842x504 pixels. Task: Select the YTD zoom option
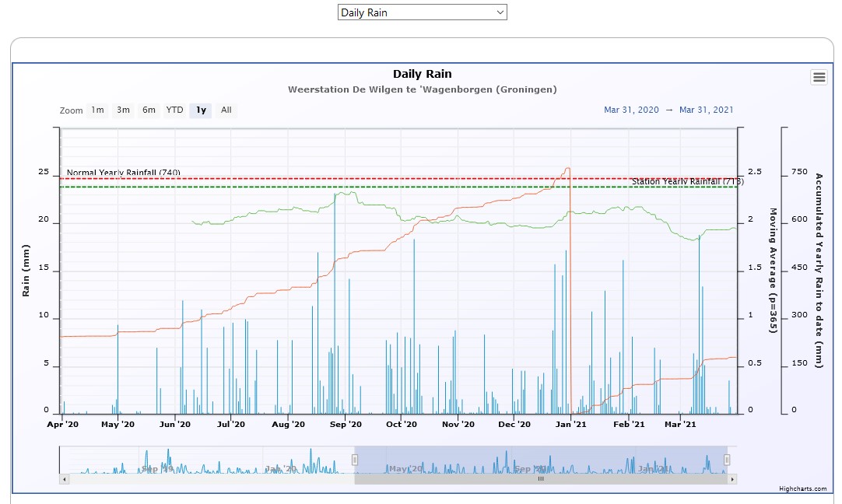coord(174,110)
